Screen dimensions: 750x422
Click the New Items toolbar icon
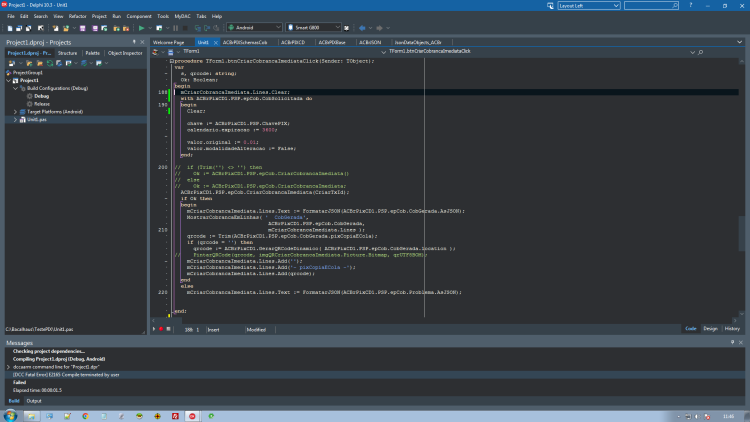point(55,28)
